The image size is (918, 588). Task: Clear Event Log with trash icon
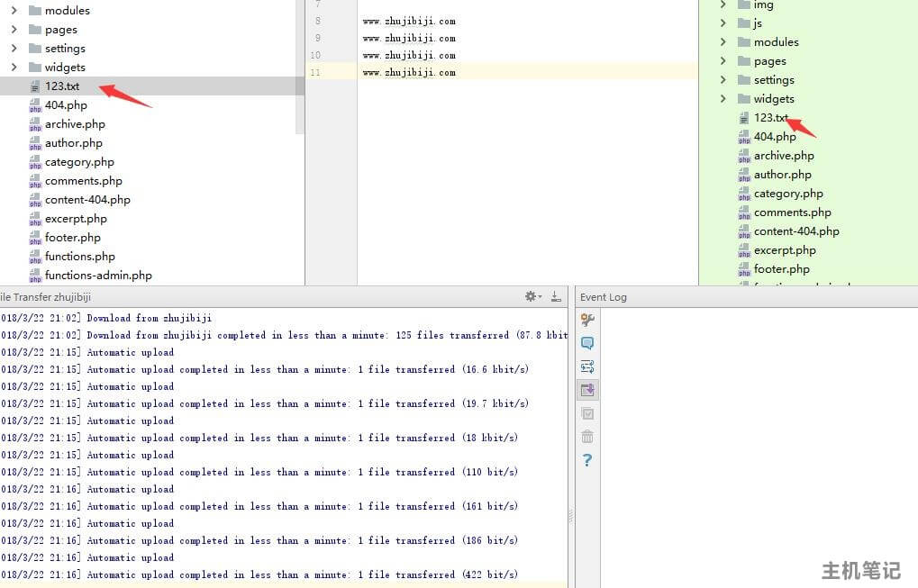(587, 437)
